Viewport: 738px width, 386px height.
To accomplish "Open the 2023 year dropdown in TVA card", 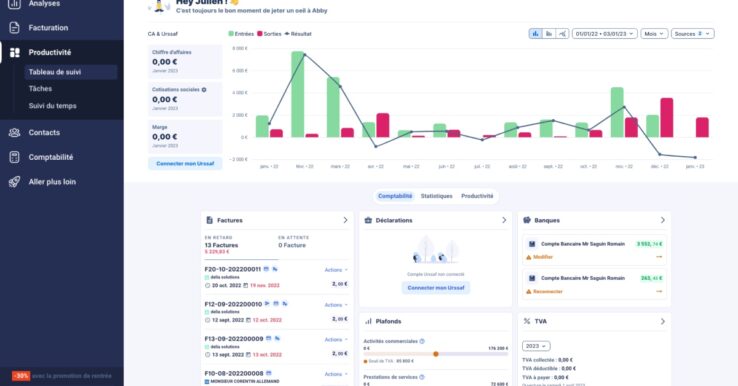I will pyautogui.click(x=536, y=346).
